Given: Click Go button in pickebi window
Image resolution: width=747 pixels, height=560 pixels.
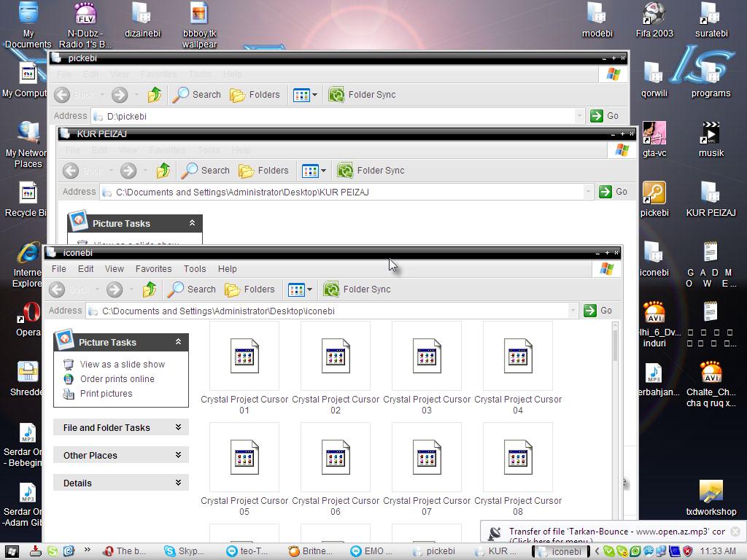Looking at the screenshot, I should 605,116.
